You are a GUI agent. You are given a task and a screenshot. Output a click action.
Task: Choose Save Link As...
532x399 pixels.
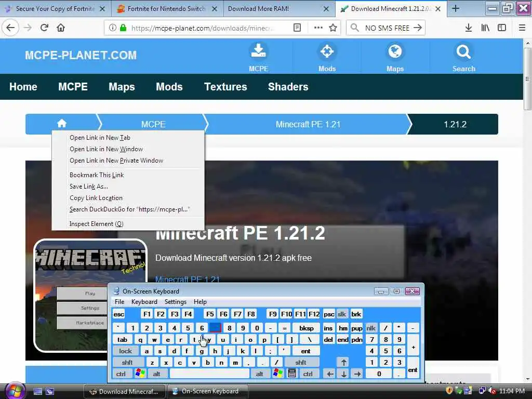tap(128, 187)
